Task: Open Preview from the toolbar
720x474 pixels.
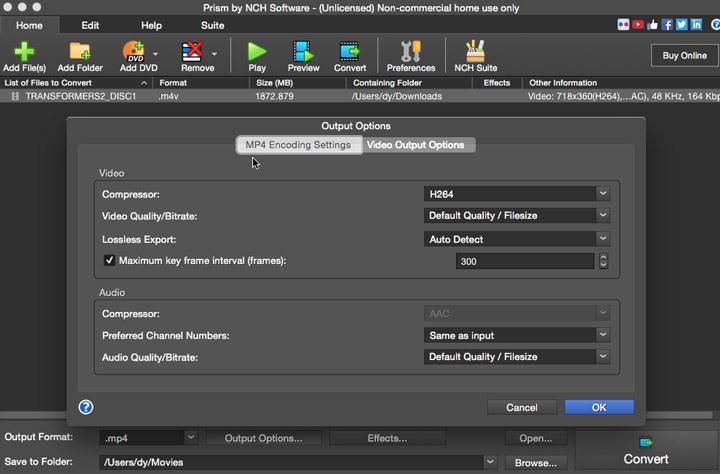Action: pos(303,52)
